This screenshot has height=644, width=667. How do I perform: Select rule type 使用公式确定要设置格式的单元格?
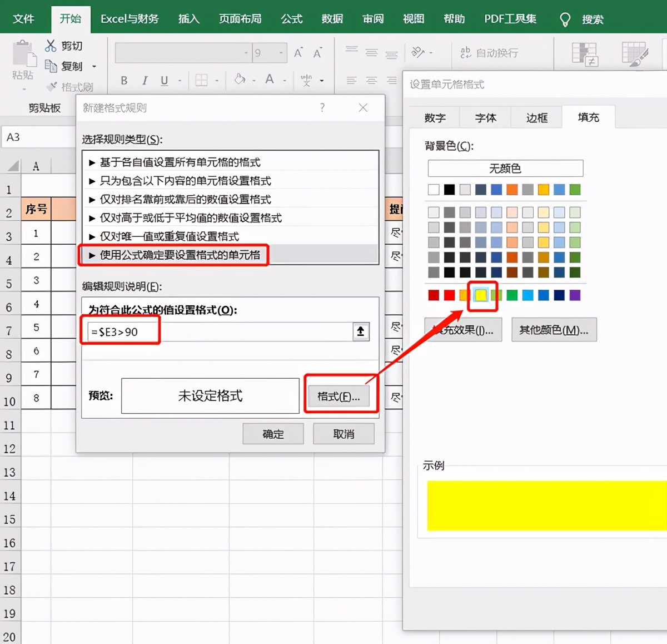pos(230,255)
